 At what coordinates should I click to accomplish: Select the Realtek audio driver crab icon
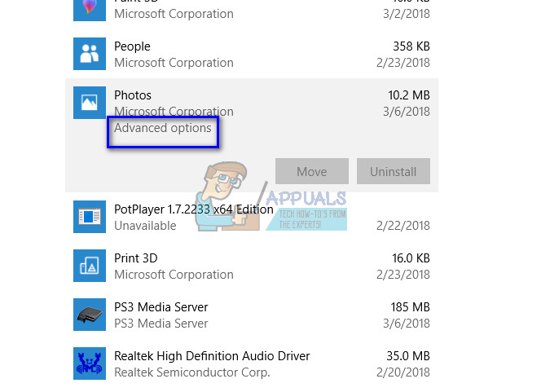(90, 363)
